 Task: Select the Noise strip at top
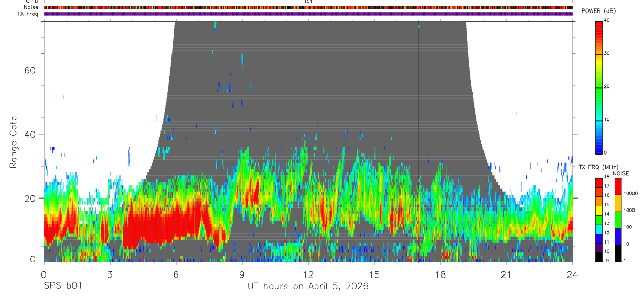[308, 7]
